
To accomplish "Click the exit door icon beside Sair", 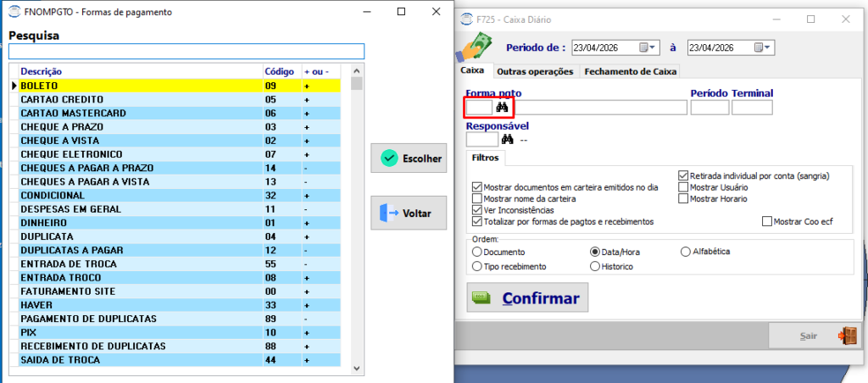I will pos(847,336).
